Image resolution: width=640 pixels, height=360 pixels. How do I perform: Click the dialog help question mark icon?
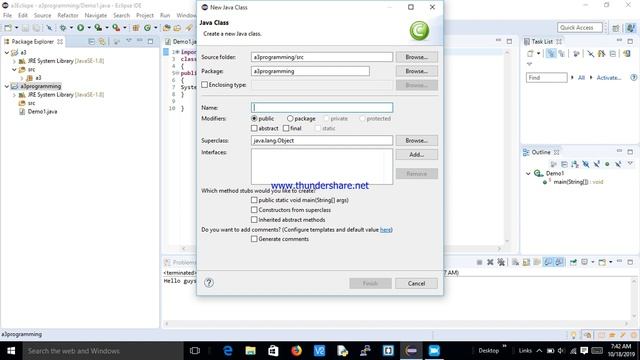209,282
